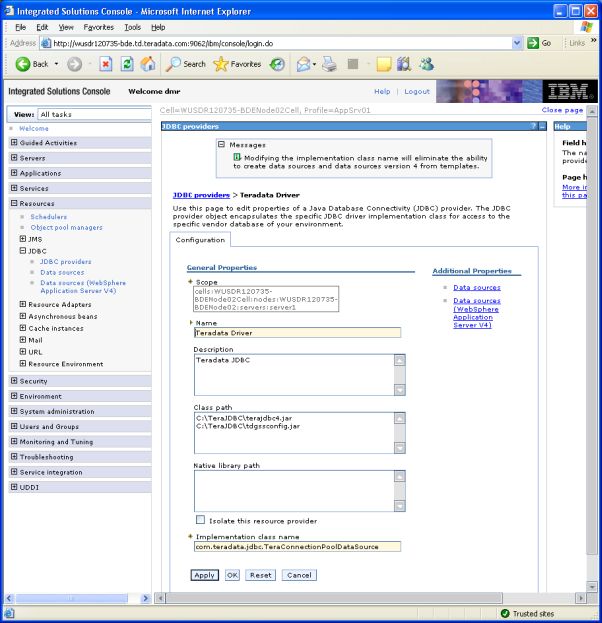The image size is (602, 623).
Task: Click the Name input field
Action: click(x=297, y=333)
